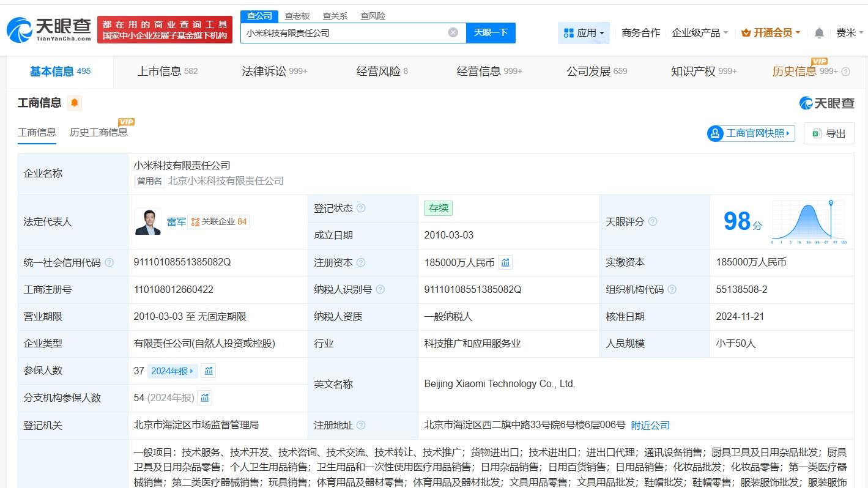Toggle monitoring bell beside 工商信息 heading

[73, 103]
